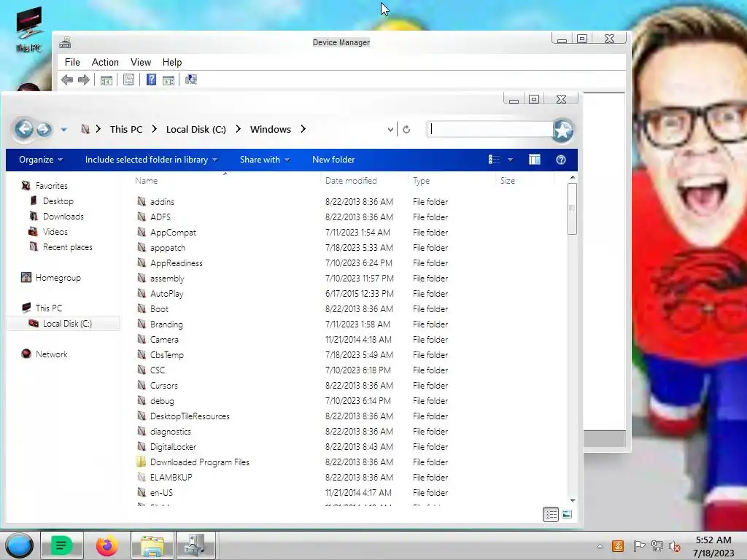Sort by the Type column header
The image size is (747, 560).
tap(421, 181)
